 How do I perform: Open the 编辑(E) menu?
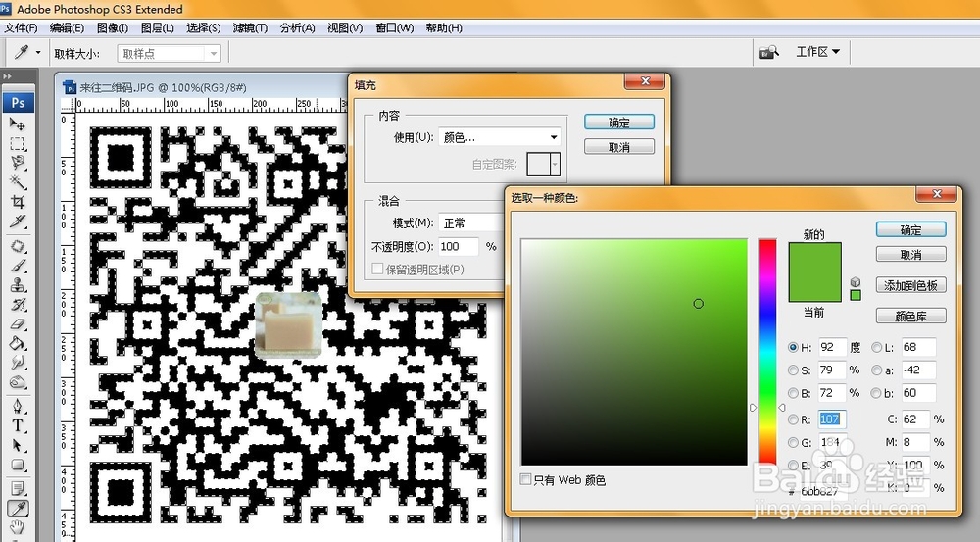[67, 28]
